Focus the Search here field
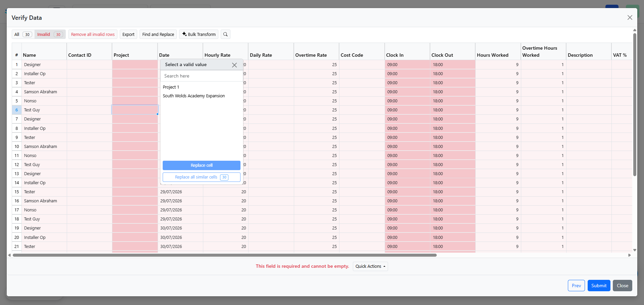 pyautogui.click(x=202, y=76)
